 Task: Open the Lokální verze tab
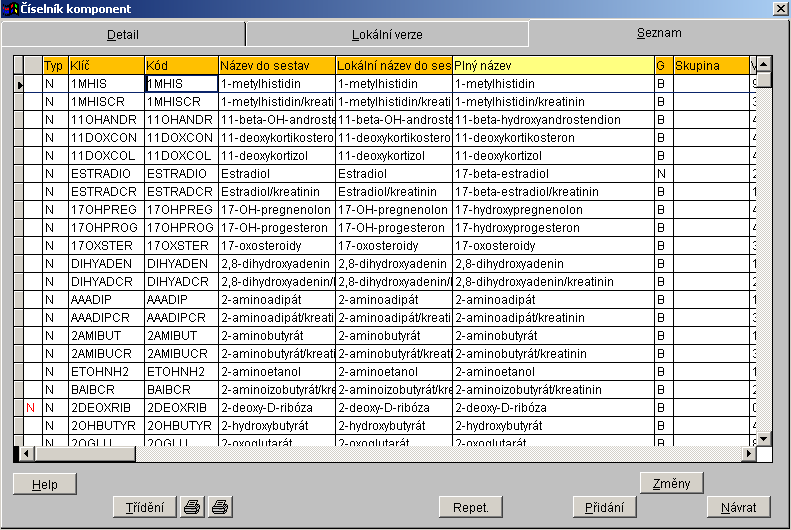pos(387,34)
